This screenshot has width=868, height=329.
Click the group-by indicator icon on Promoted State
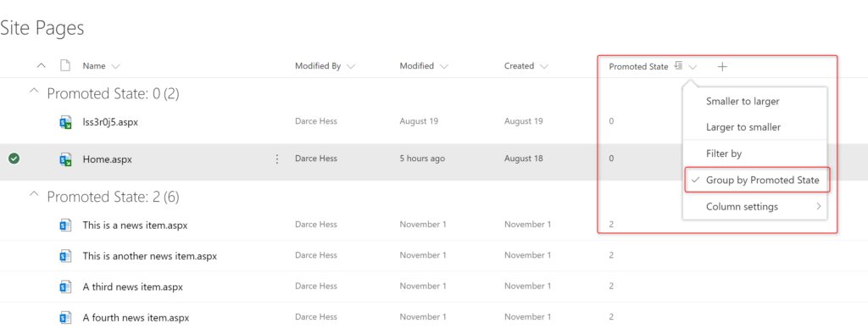point(679,66)
